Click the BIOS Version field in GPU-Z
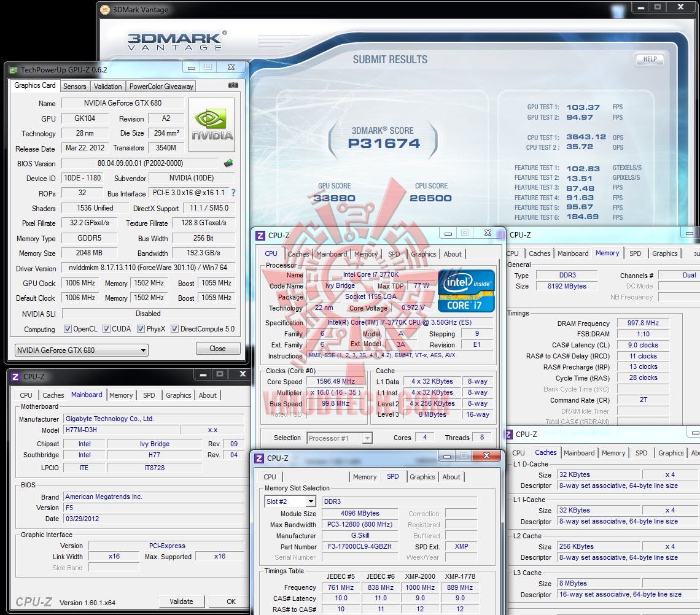The width and height of the screenshot is (700, 615). click(x=140, y=163)
